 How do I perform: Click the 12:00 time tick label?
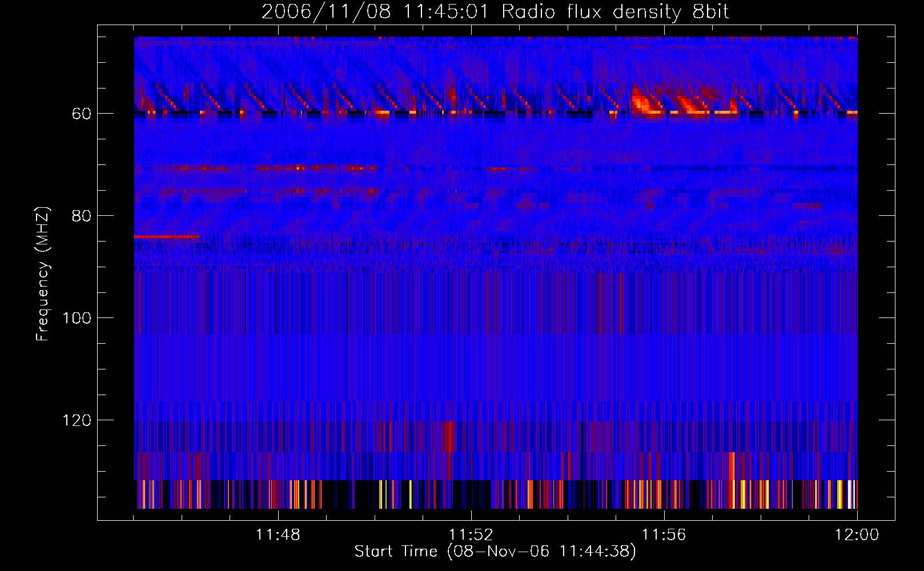click(x=857, y=535)
